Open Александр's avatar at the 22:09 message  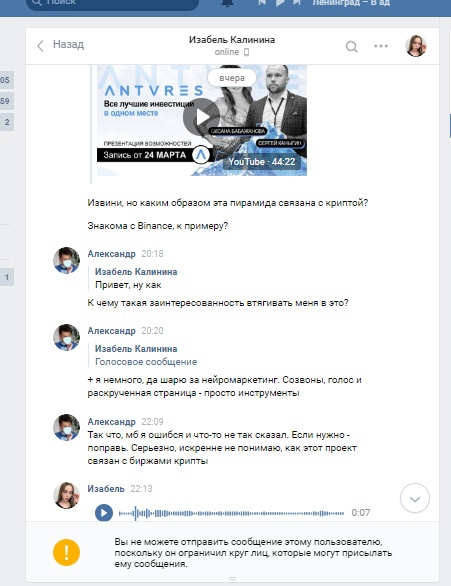66,428
